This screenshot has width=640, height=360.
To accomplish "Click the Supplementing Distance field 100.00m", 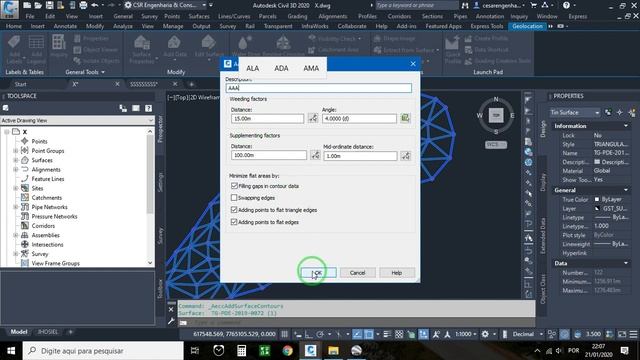I will tap(269, 155).
